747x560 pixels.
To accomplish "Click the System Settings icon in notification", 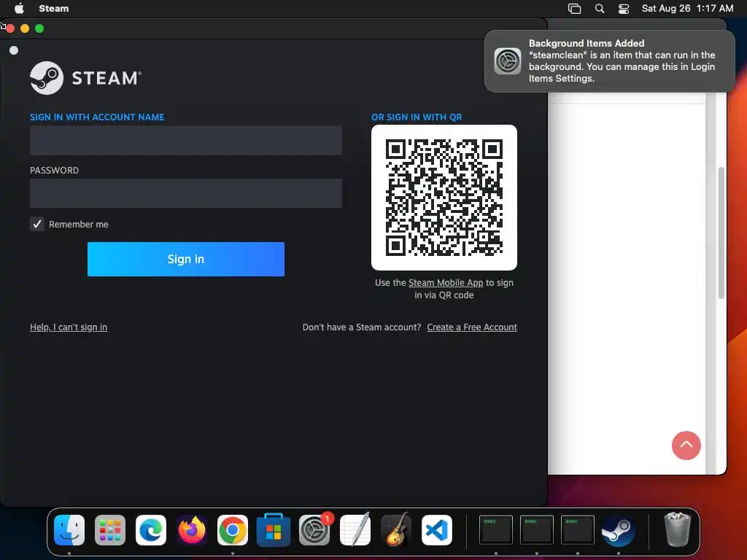I will coord(508,61).
